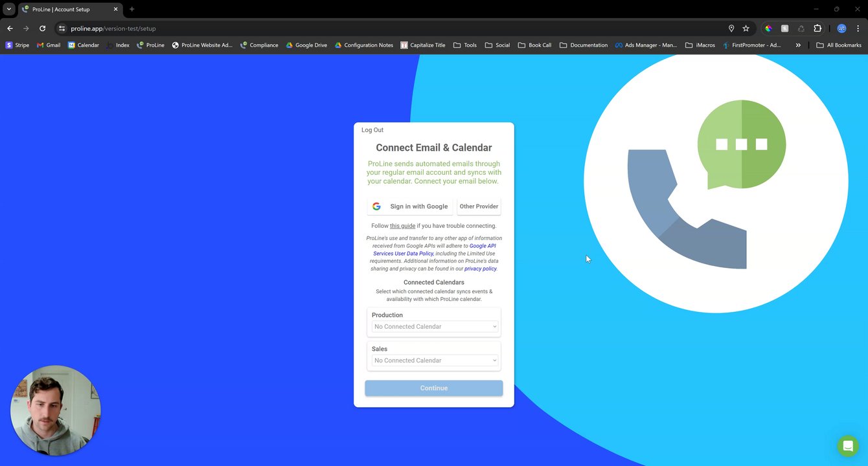Open the tab search dropdown arrow
The width and height of the screenshot is (868, 466).
pos(9,9)
